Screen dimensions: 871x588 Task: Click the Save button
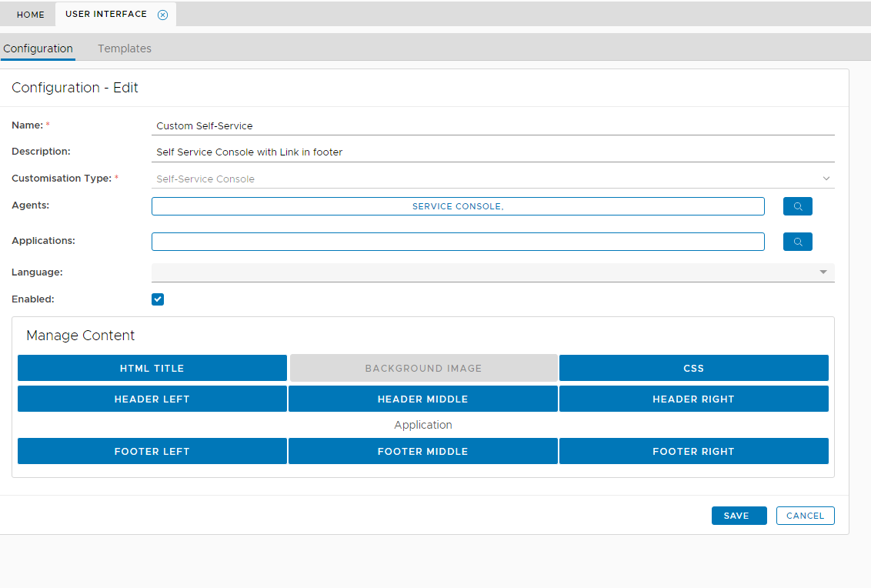click(739, 516)
